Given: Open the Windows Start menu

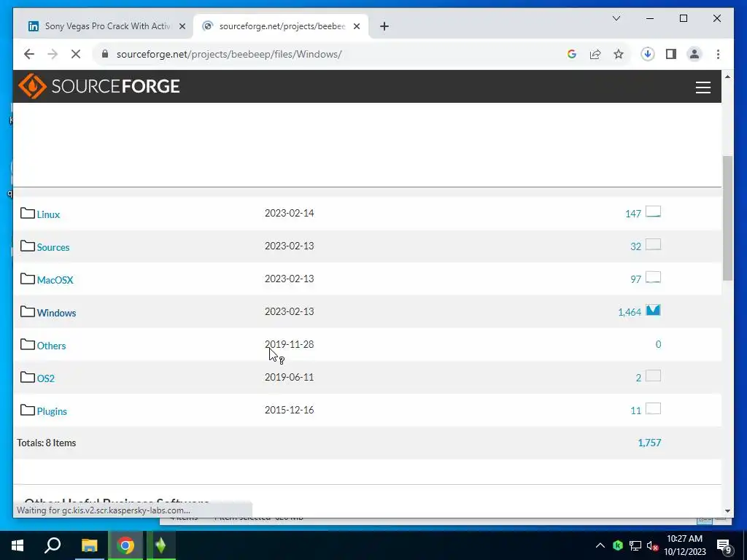Looking at the screenshot, I should pos(18,545).
